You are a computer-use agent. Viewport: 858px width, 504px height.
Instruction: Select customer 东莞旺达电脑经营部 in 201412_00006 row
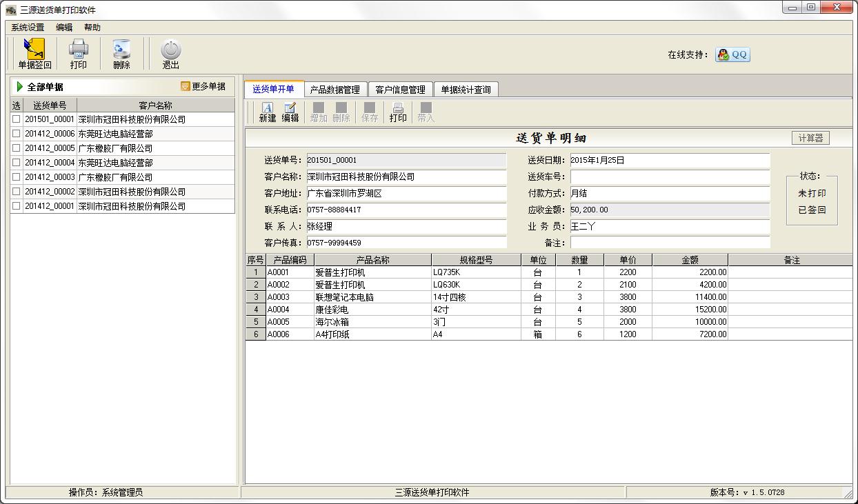tap(155, 133)
